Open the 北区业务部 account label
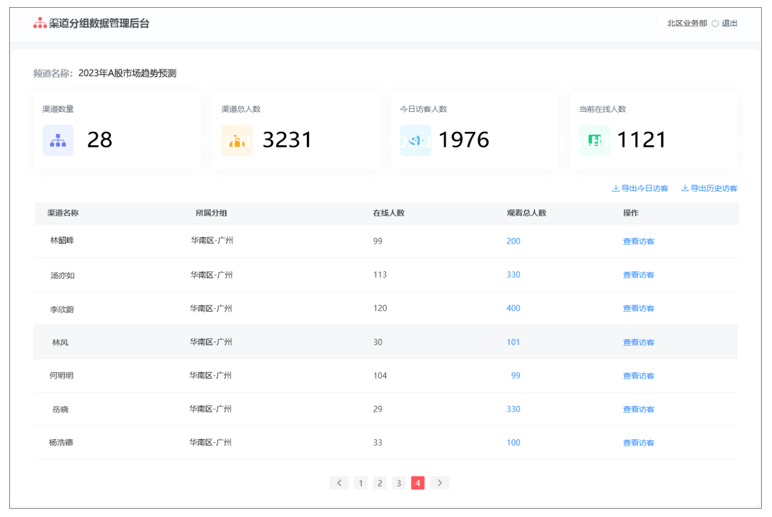 (687, 23)
